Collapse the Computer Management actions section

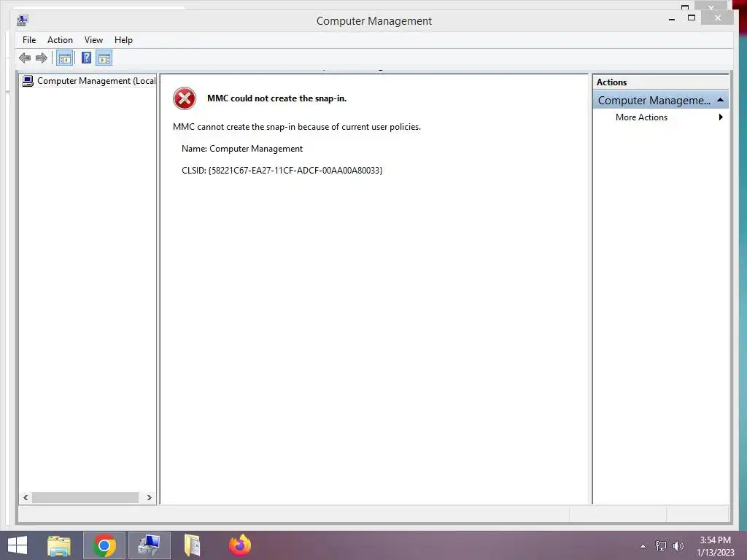pyautogui.click(x=720, y=100)
